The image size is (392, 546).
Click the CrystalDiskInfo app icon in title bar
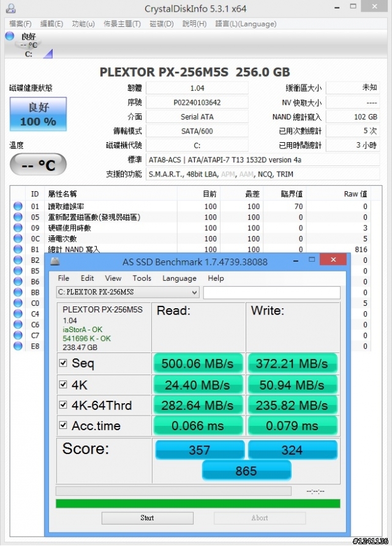click(11, 8)
